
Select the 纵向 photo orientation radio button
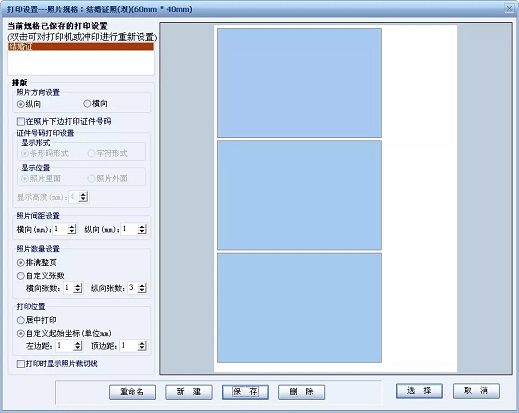pos(21,104)
